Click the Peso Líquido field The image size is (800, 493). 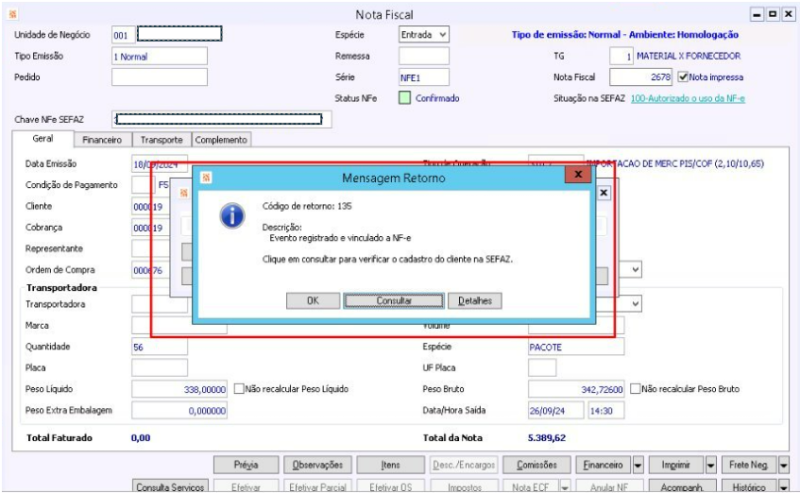click(x=179, y=389)
